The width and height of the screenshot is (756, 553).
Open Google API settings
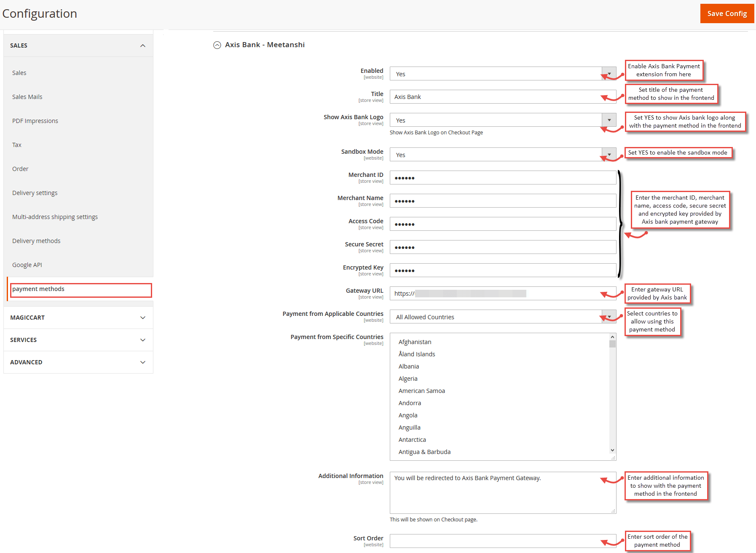coord(27,264)
